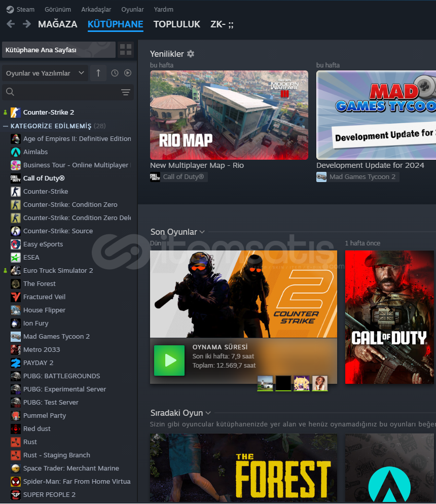
Task: Open the Steam menu
Action: click(x=25, y=9)
